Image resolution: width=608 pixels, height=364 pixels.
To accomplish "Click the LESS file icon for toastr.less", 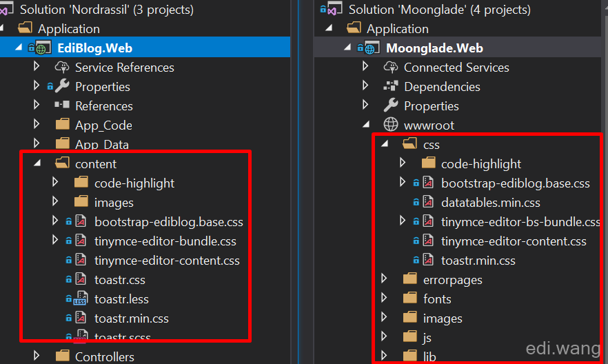I will (x=81, y=299).
